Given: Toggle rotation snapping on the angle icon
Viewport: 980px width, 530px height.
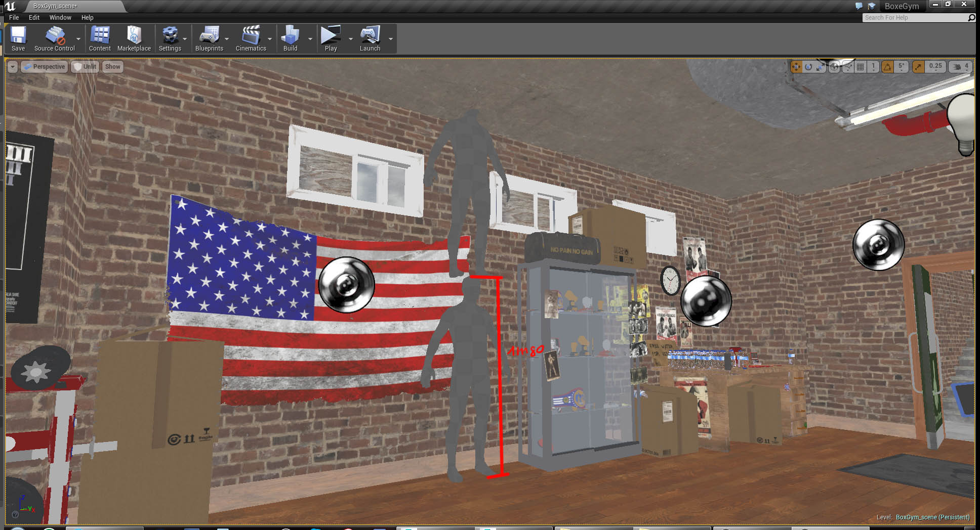Looking at the screenshot, I should pos(887,67).
